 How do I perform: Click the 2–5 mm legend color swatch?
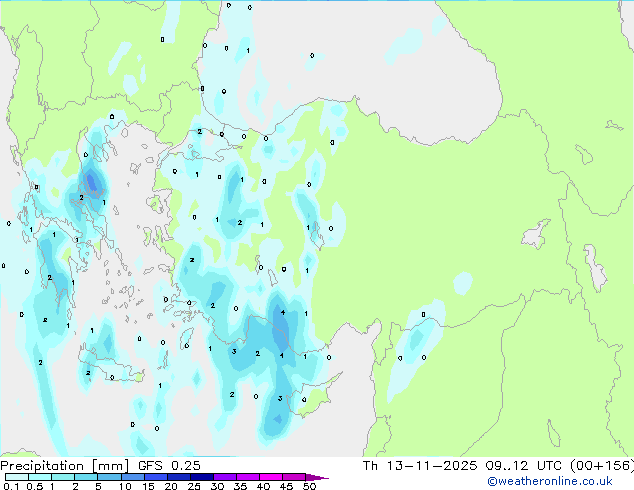coord(86,477)
